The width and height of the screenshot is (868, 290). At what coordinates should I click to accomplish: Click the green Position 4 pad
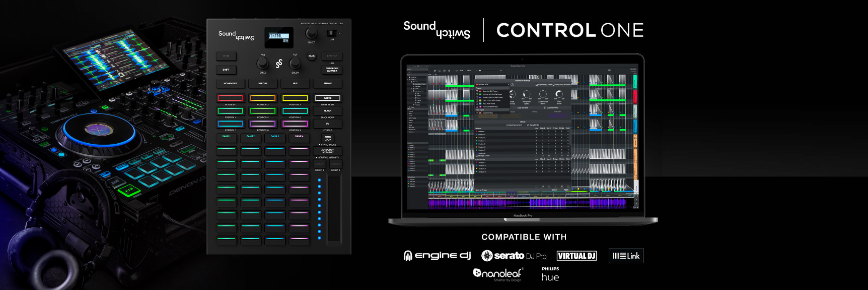(x=230, y=110)
